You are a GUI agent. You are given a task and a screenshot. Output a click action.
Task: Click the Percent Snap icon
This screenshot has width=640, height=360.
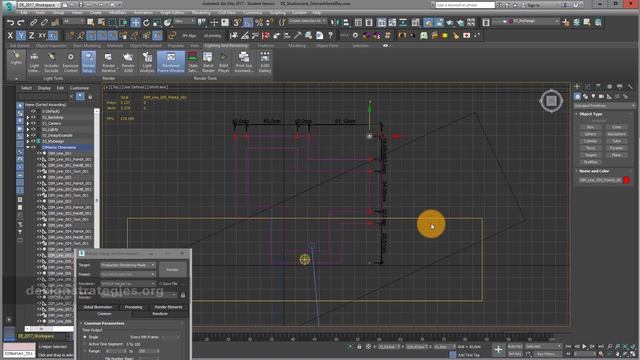pyautogui.click(x=259, y=22)
